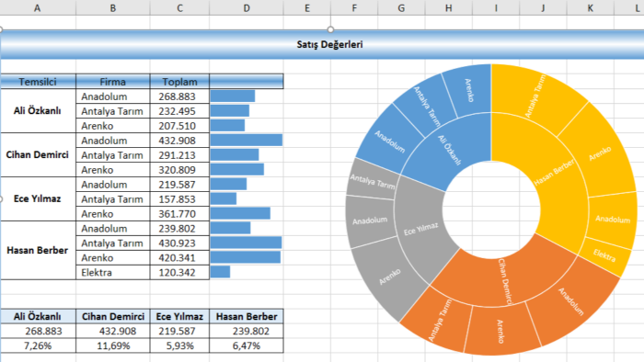Viewport: 644px width, 362px height.
Task: Select the Temsilci header cell
Action: (x=38, y=82)
